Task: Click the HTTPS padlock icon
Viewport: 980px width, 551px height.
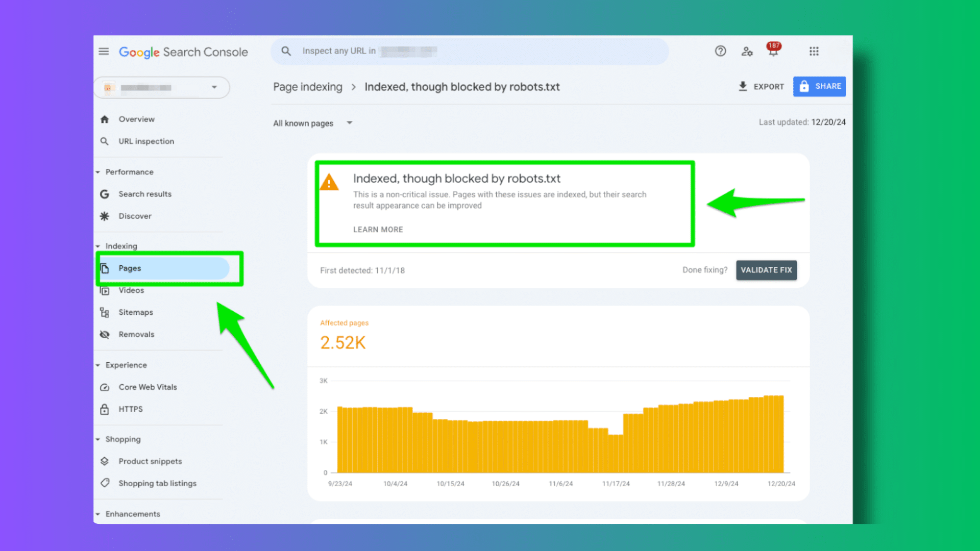Action: point(105,409)
